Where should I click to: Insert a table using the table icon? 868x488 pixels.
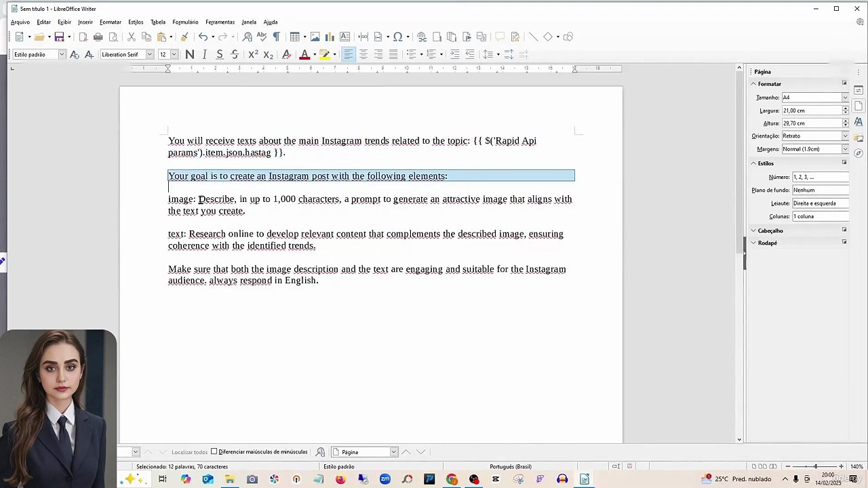click(x=295, y=37)
